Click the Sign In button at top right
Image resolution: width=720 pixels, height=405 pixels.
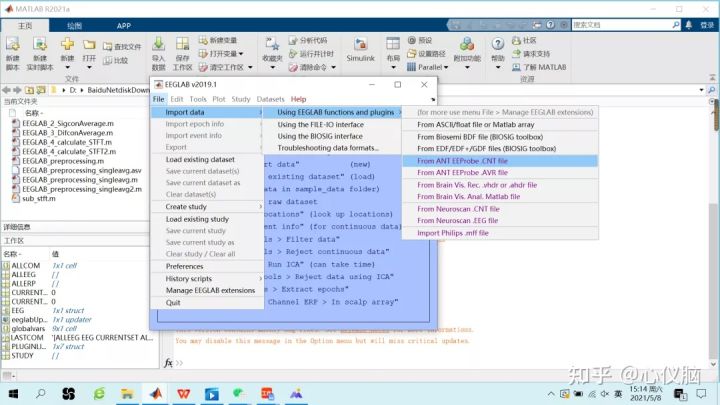click(x=707, y=25)
